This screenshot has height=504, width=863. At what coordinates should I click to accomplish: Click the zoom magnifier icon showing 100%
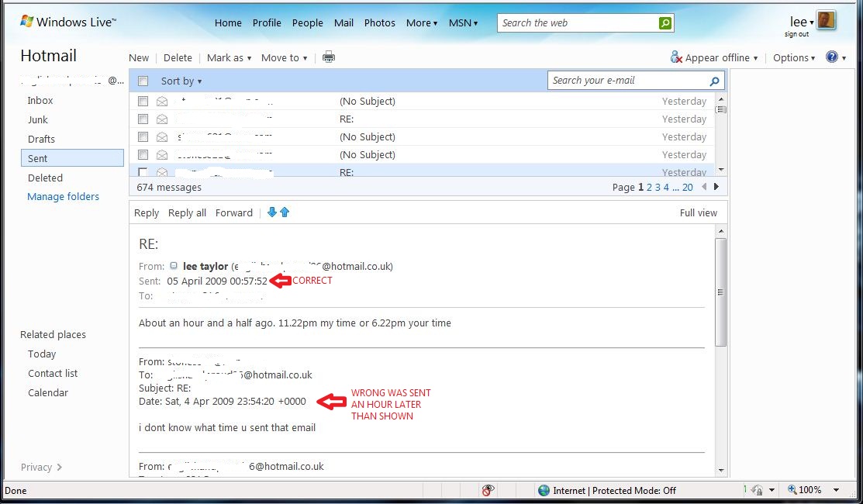[x=792, y=489]
